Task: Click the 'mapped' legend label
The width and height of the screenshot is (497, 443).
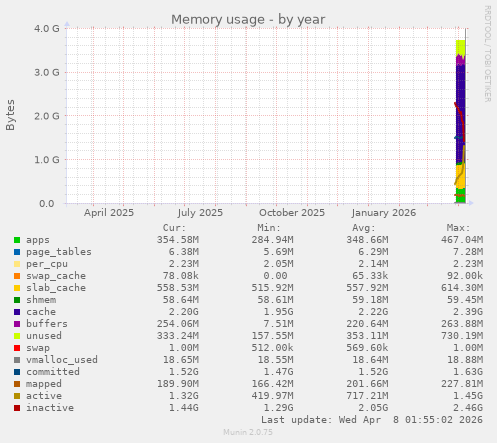Action: (44, 384)
